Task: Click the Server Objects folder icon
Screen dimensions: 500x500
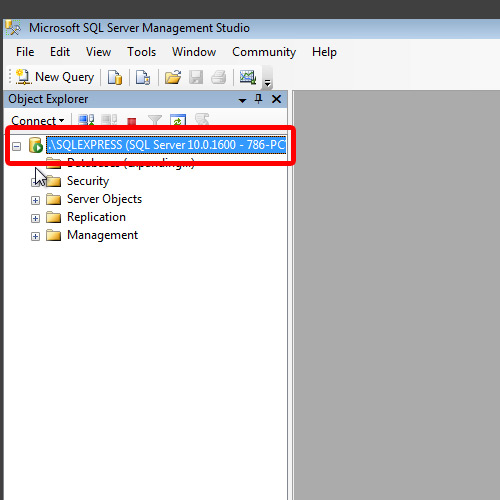Action: [53, 199]
